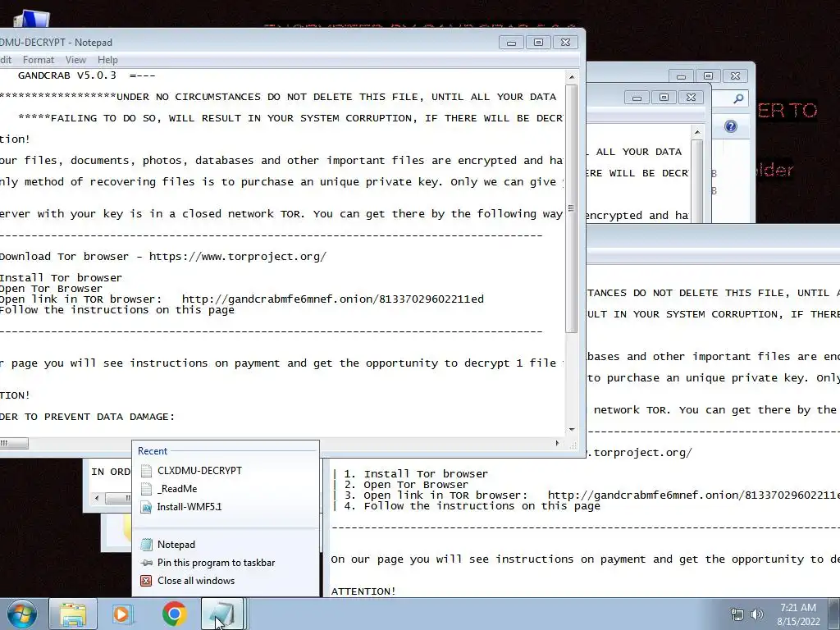Open _ReadMe from the jump list
Screen dimensions: 840x630
226,489
